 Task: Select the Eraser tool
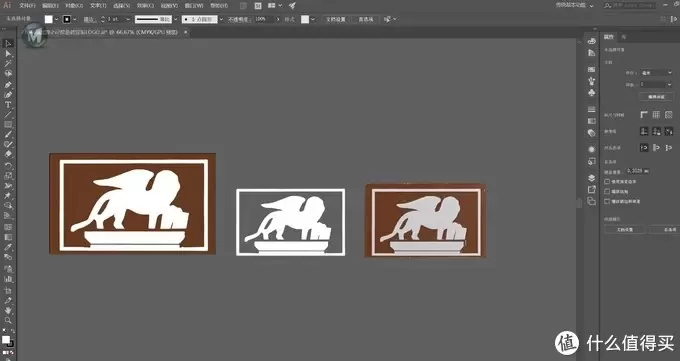8,154
